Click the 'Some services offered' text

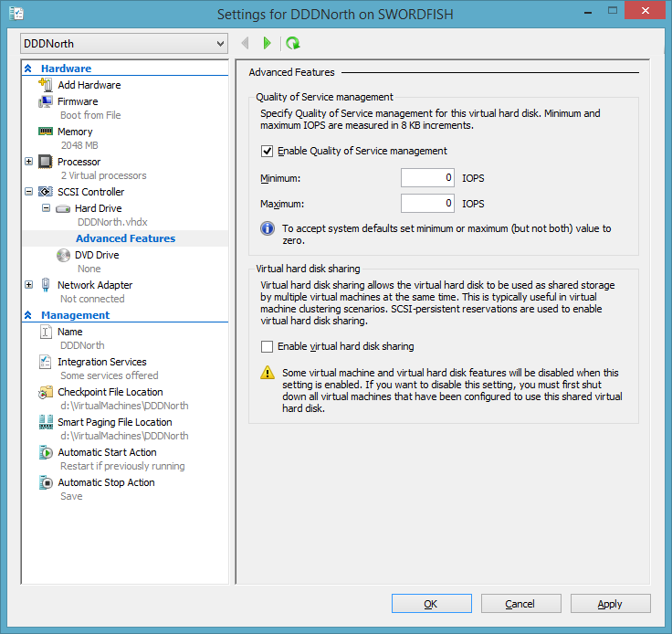pos(110,375)
